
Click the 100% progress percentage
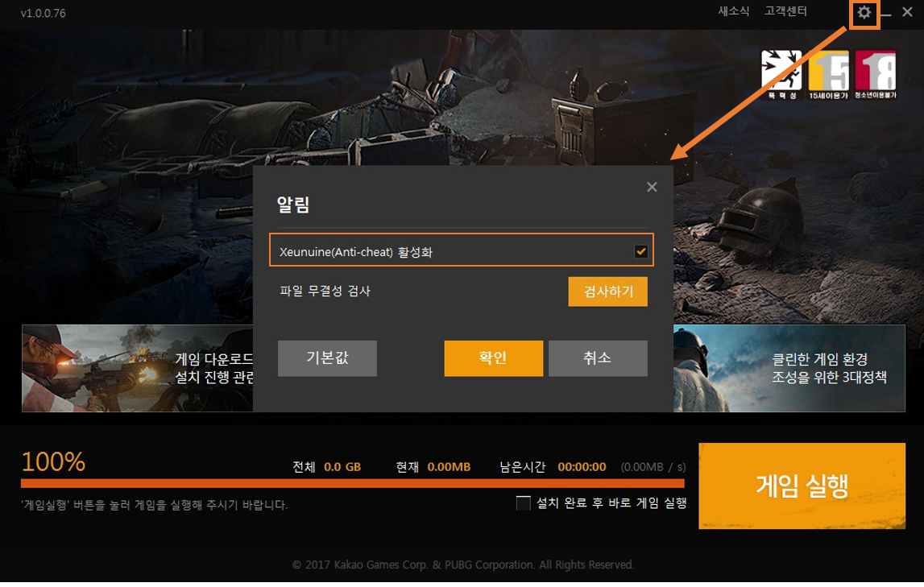(54, 461)
